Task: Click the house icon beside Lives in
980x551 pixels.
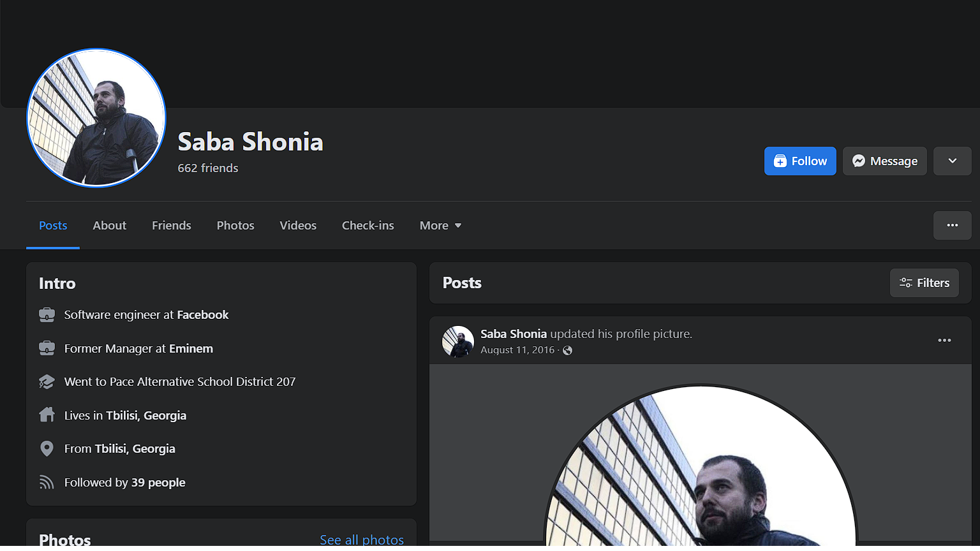Action: (47, 415)
